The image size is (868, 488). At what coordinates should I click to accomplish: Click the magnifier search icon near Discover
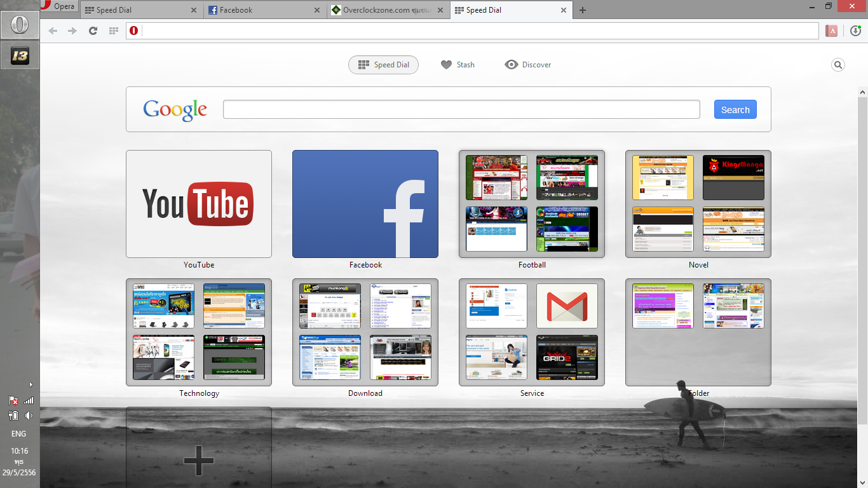point(838,65)
